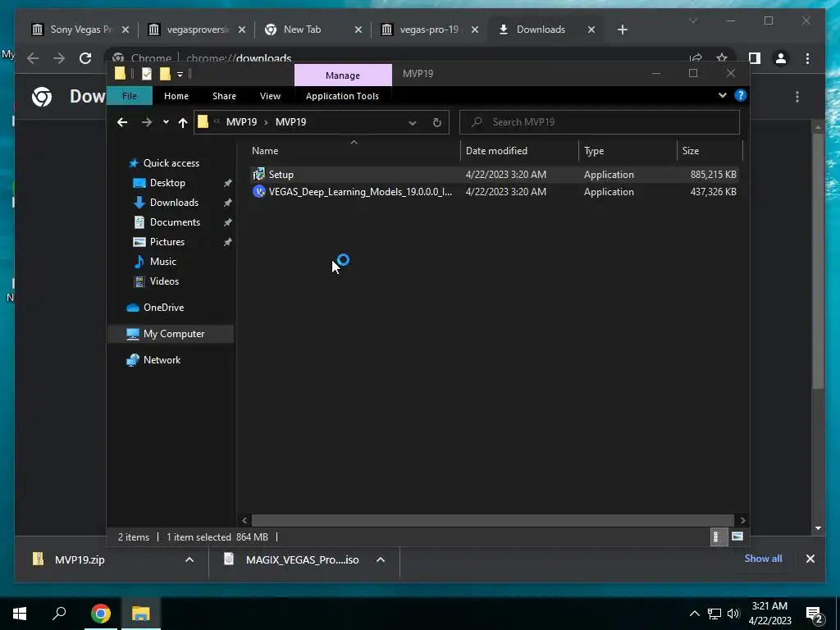Click the MVP19 breadcrumb parent folder
The width and height of the screenshot is (840, 630).
pyautogui.click(x=242, y=122)
